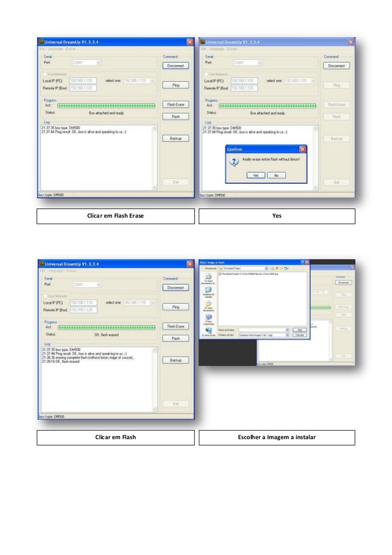The width and height of the screenshot is (392, 555).
Task: Click the Nome do ficheiro text field
Action: 262,330
